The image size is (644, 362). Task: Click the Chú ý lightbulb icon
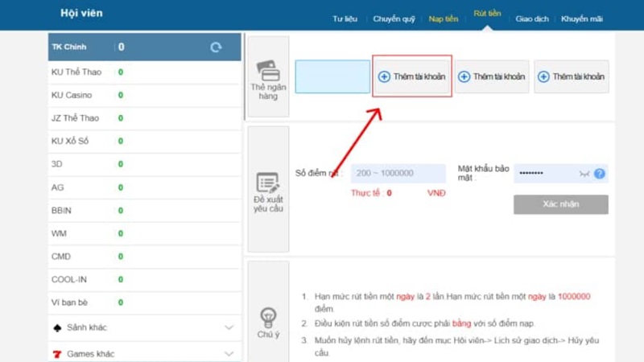pos(268,317)
